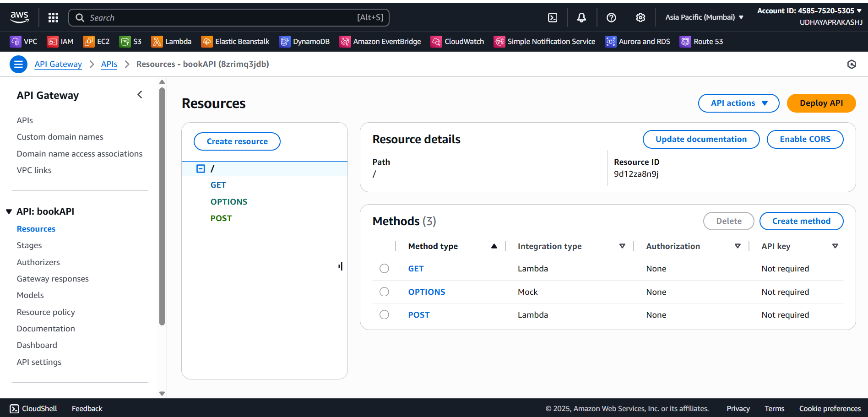The width and height of the screenshot is (868, 417).
Task: Focus the AWS search field
Action: click(x=229, y=17)
